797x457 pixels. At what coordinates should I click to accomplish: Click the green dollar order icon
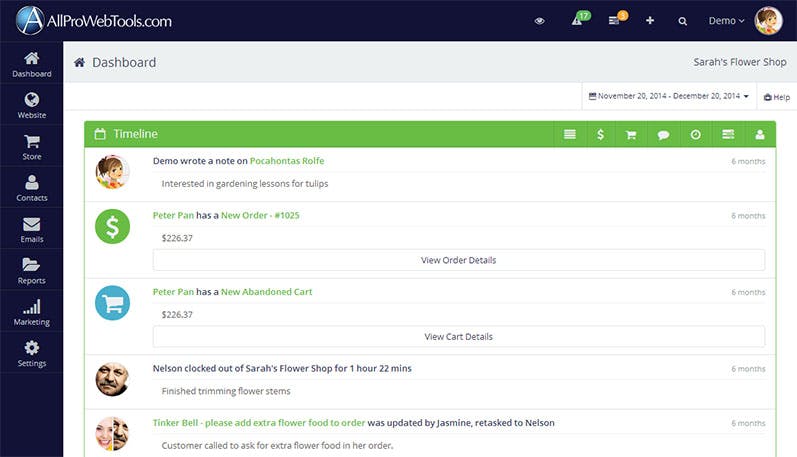click(112, 226)
